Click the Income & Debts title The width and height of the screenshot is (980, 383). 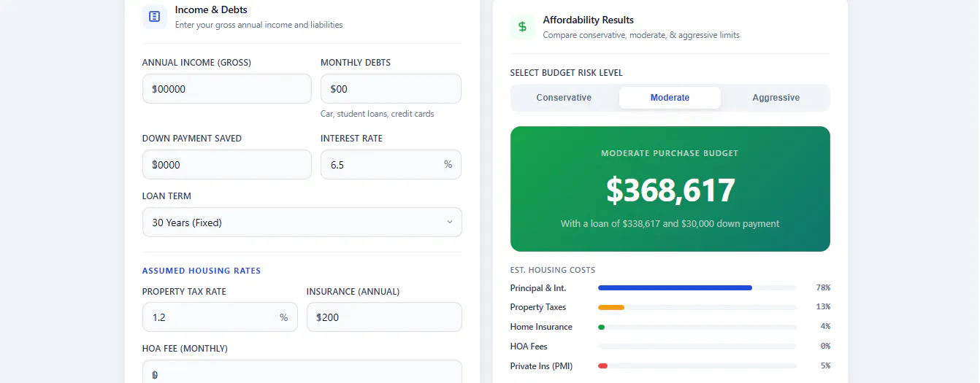(x=211, y=10)
